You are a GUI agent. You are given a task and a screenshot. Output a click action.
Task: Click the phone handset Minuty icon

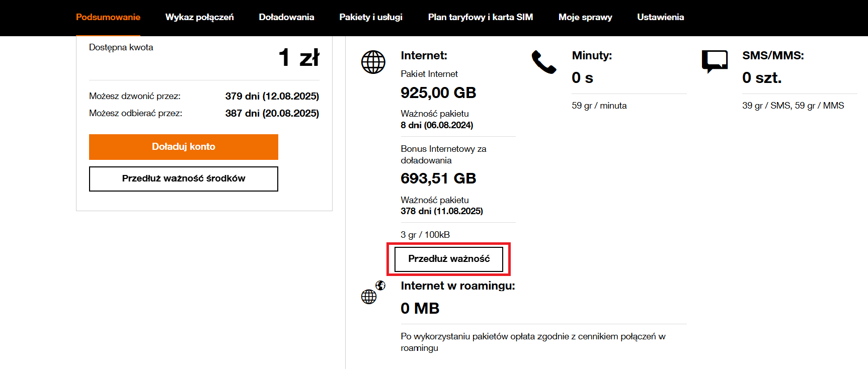pyautogui.click(x=544, y=62)
